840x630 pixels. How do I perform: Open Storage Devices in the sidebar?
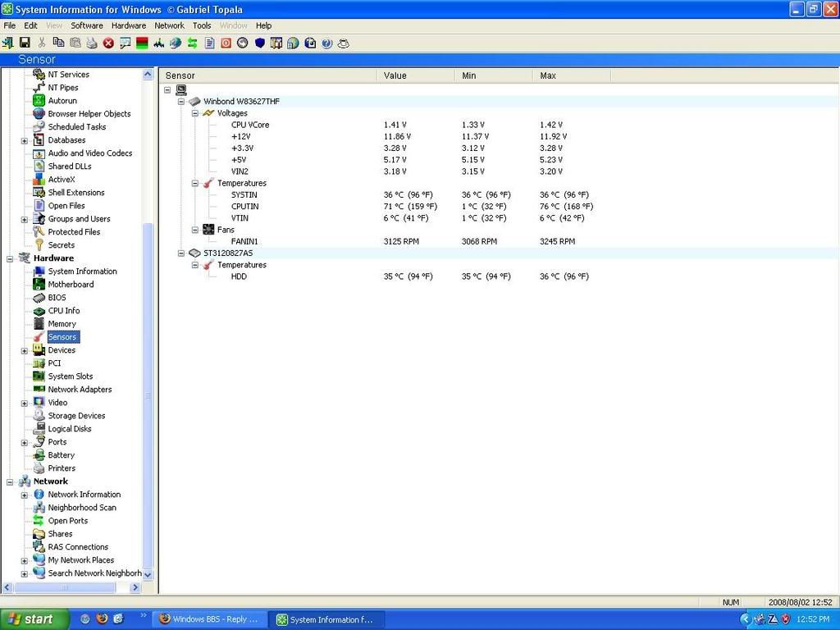(76, 416)
